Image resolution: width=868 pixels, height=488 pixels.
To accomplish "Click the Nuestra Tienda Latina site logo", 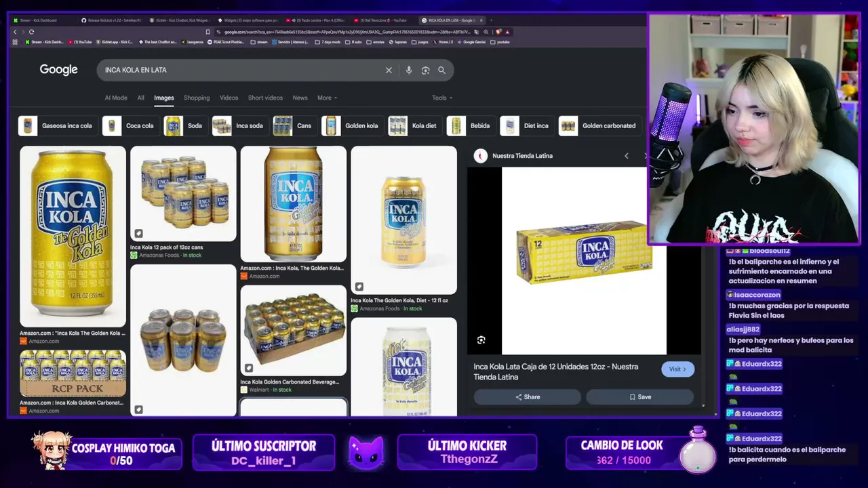I will pos(481,156).
